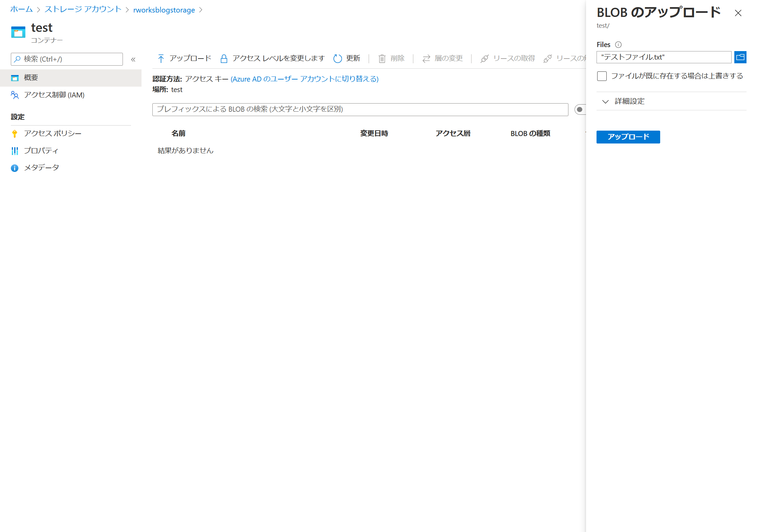Check ファイルが既に存在する場合は上書きする checkbox
The height and width of the screenshot is (532, 757).
602,76
